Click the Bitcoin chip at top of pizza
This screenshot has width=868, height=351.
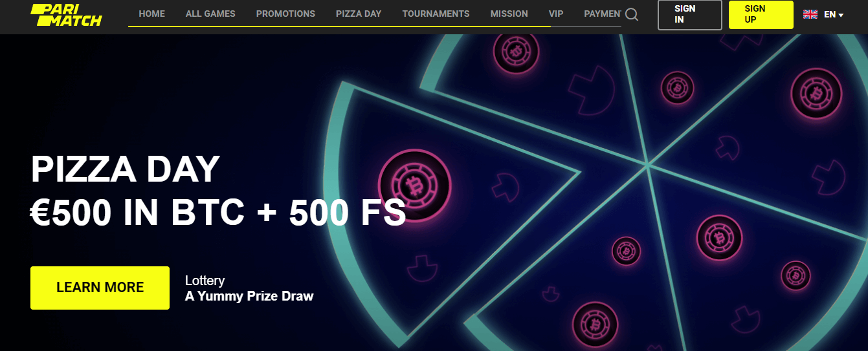point(516,50)
